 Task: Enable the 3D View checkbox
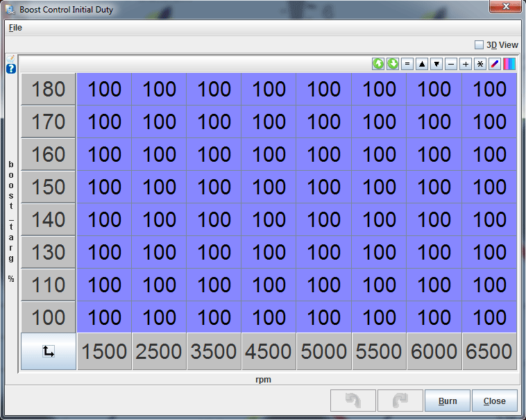pos(479,44)
